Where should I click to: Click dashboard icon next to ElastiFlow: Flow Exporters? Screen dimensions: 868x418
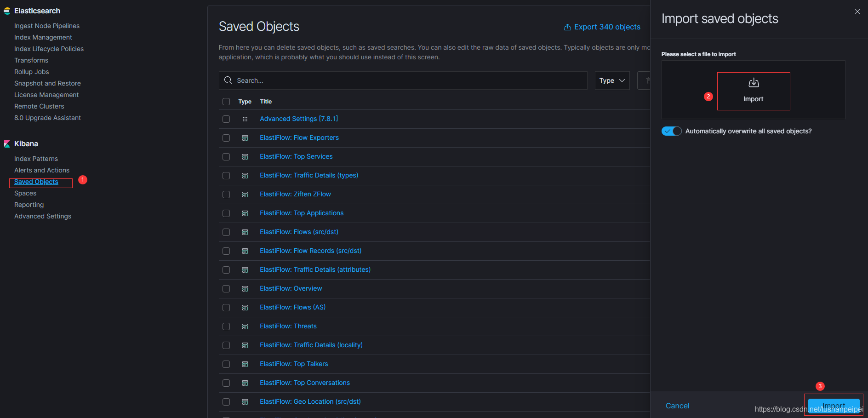(x=245, y=138)
